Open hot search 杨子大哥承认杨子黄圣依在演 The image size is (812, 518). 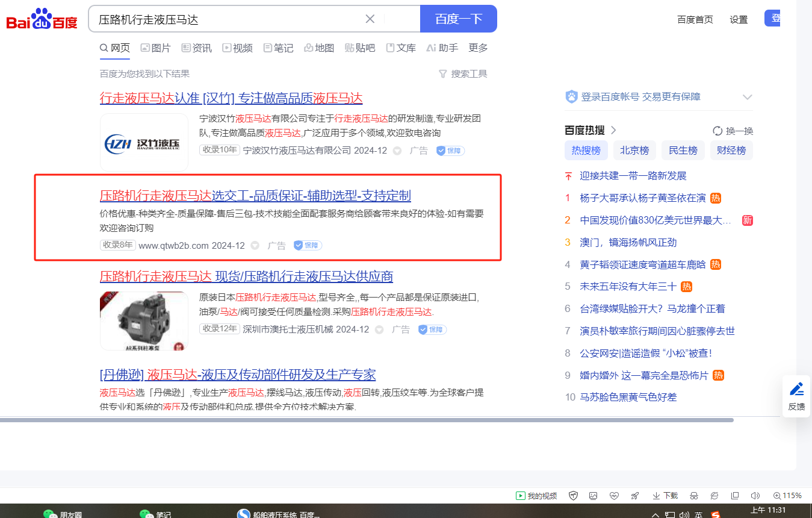coord(643,198)
